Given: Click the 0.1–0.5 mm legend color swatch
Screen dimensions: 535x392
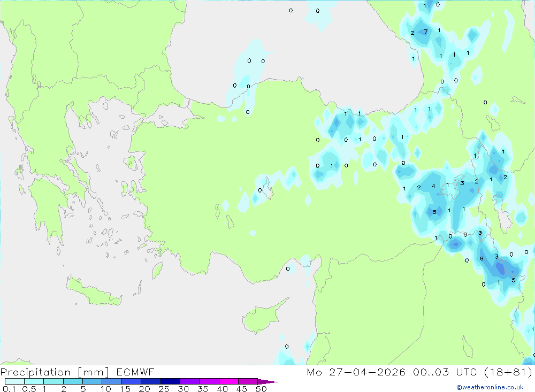Looking at the screenshot, I should 14,381.
